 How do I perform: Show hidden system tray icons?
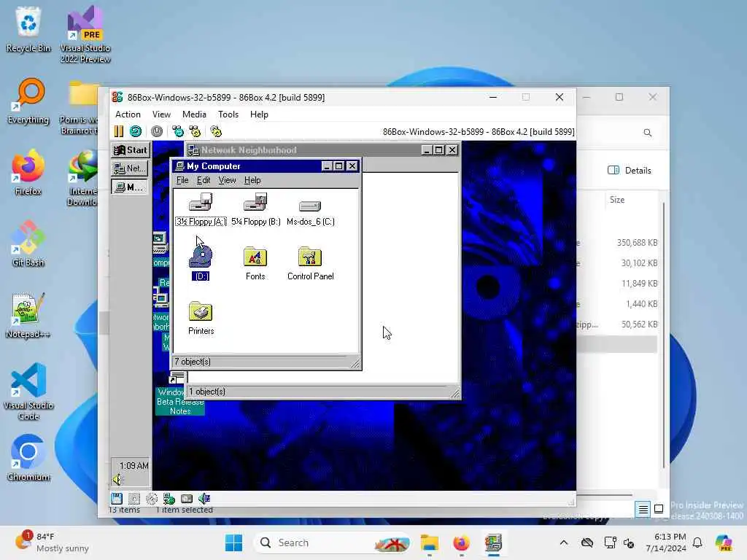(564, 542)
